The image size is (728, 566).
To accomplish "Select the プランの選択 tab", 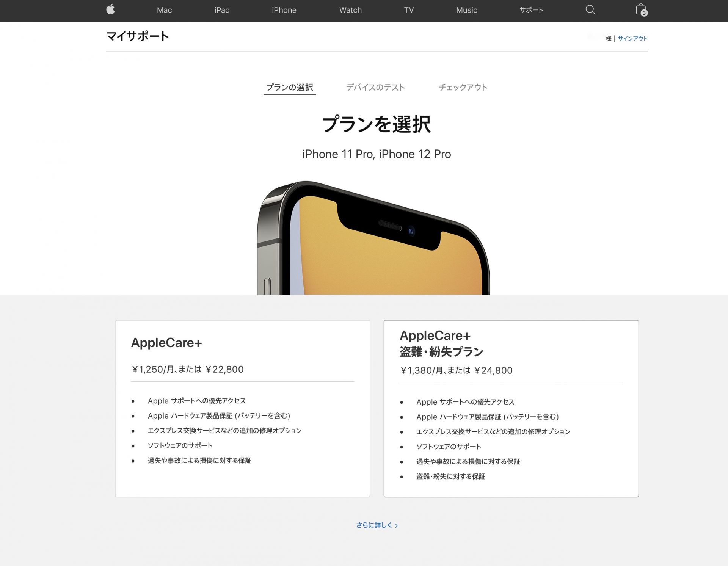I will pyautogui.click(x=290, y=87).
